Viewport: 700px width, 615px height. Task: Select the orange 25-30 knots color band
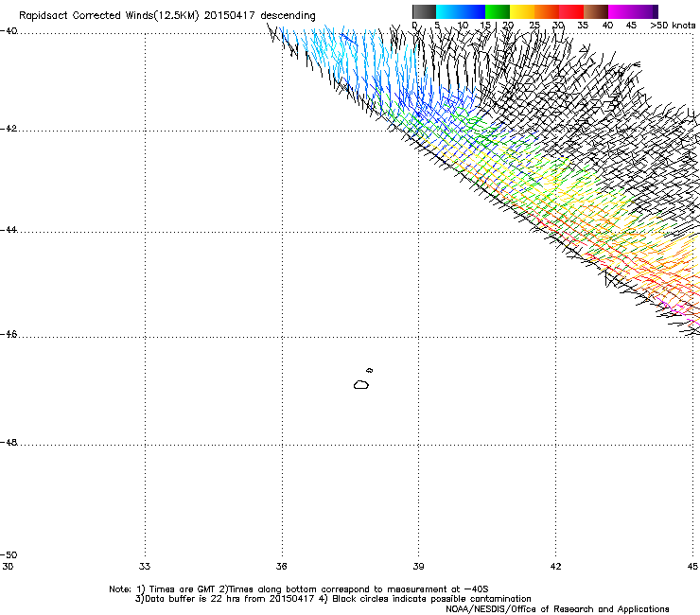pyautogui.click(x=547, y=11)
